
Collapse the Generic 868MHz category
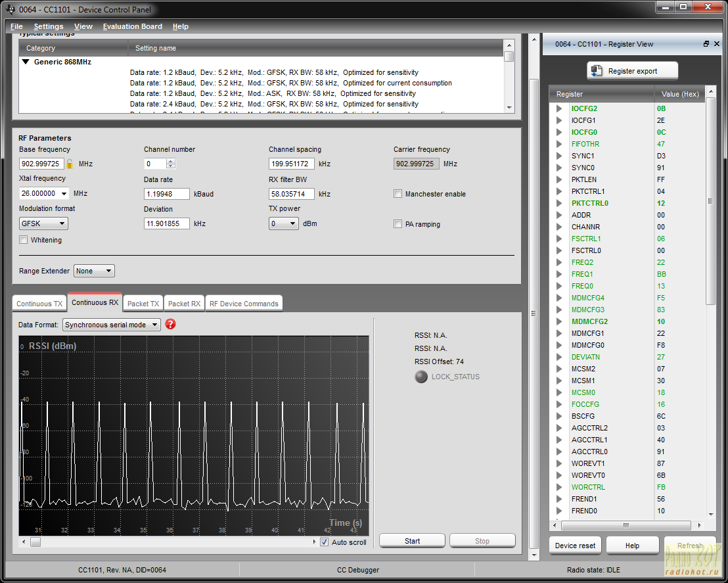point(26,62)
